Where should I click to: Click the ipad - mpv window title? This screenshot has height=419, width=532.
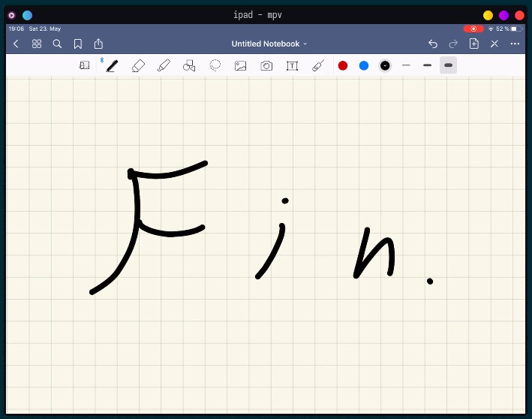pyautogui.click(x=257, y=15)
